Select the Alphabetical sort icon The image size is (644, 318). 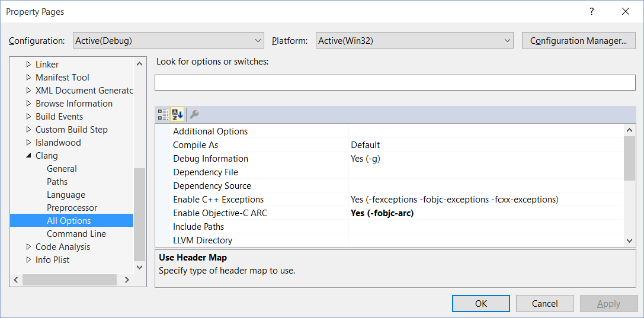177,114
